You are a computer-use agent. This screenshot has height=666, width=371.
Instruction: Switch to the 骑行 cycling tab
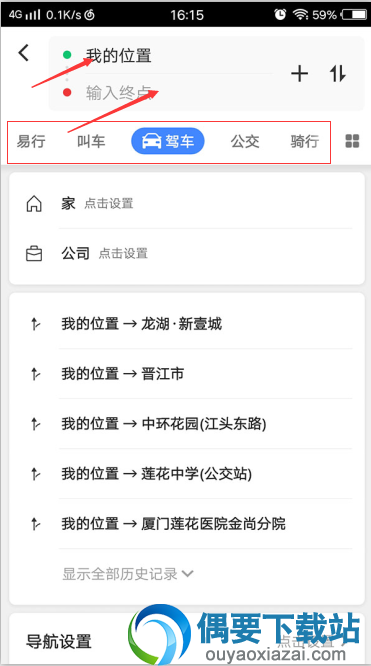tap(305, 141)
